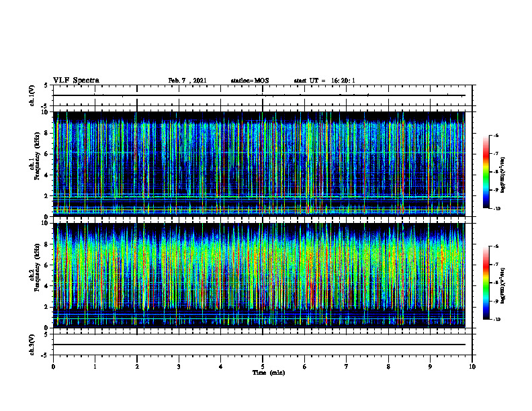The width and height of the screenshot is (532, 411).
Task: Click time axis tick label "3"
Action: (179, 367)
